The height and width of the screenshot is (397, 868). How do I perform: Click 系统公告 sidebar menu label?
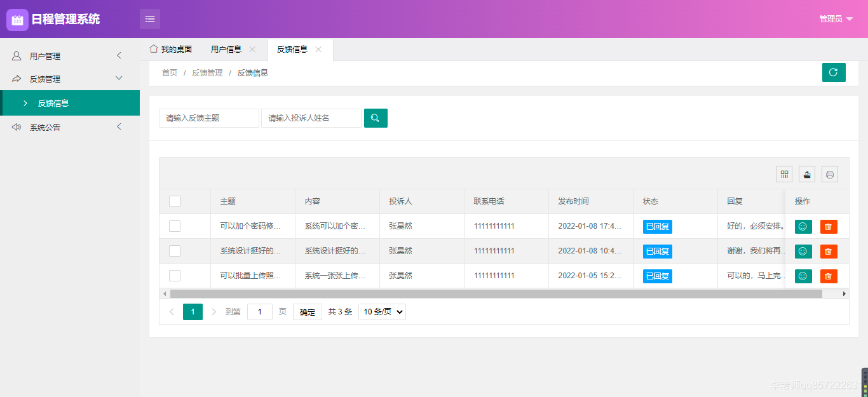point(45,127)
